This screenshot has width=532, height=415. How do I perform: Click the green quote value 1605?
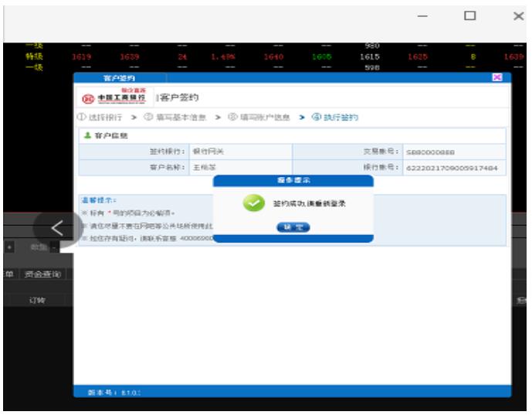pos(322,56)
